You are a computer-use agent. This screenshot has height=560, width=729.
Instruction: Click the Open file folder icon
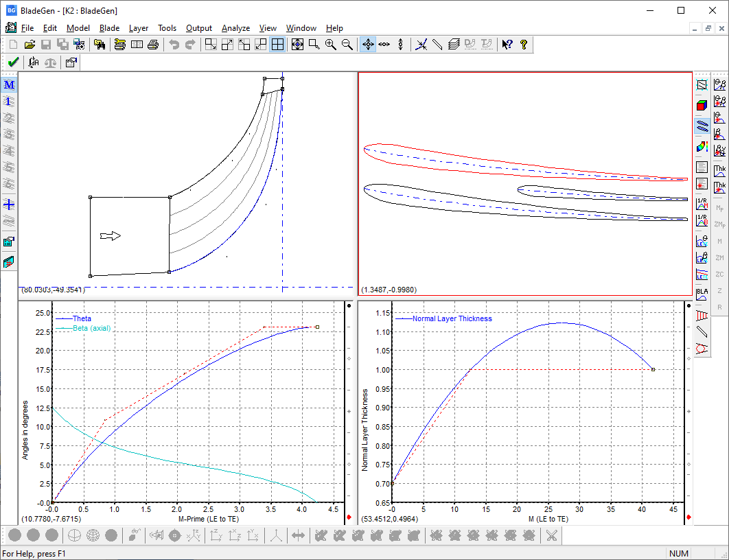pos(30,45)
